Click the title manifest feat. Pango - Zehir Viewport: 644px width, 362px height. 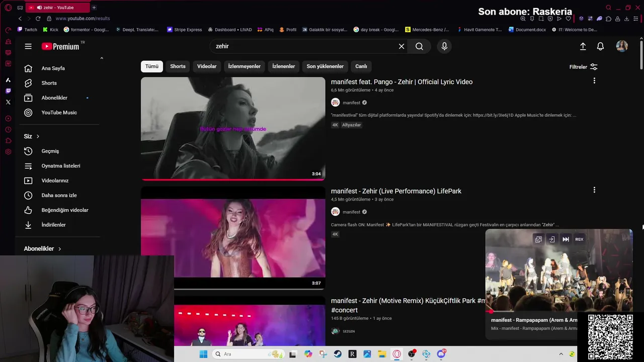point(401,82)
